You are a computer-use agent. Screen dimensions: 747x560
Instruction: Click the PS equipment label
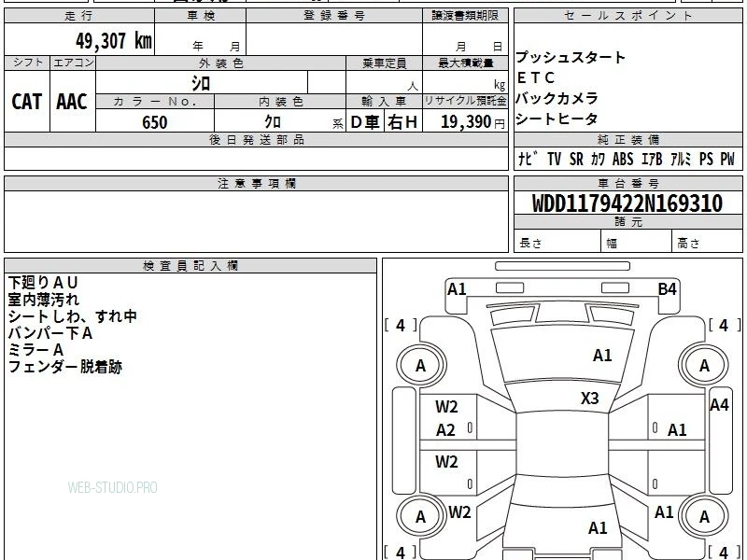(706, 159)
